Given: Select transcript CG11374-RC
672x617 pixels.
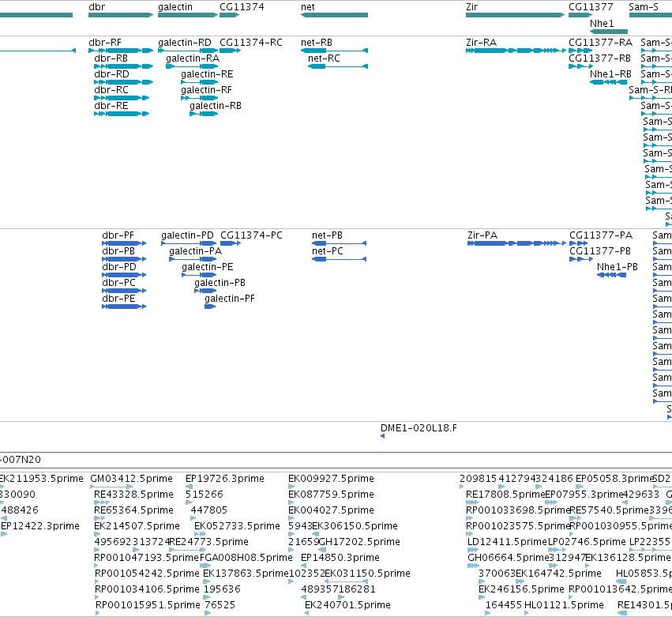Looking at the screenshot, I should [251, 43].
